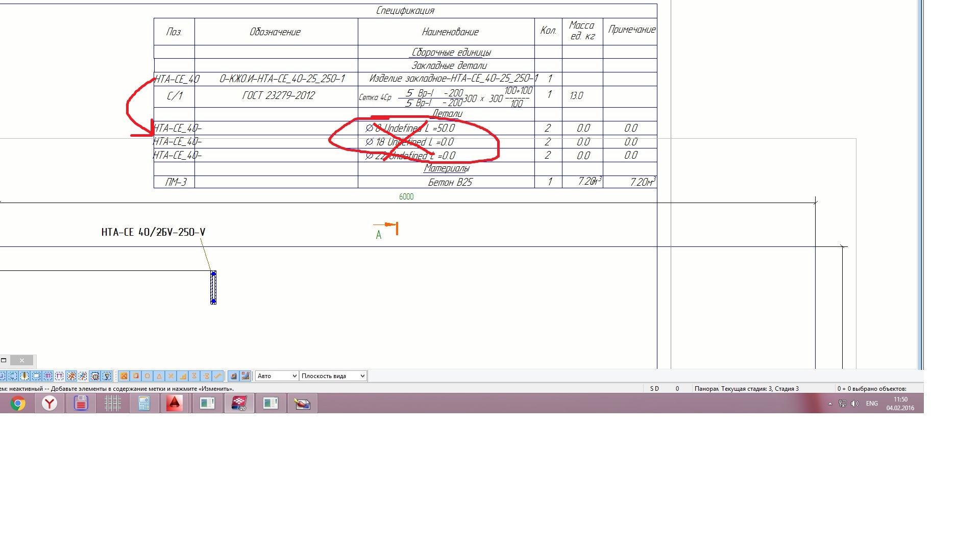
Task: Click the perpendicular snap icon
Action: [183, 376]
